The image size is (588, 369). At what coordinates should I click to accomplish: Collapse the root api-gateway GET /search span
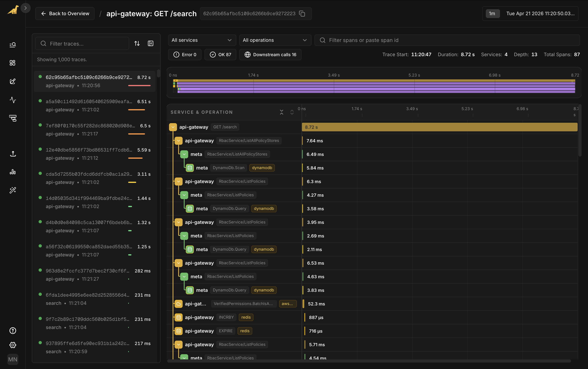click(173, 127)
